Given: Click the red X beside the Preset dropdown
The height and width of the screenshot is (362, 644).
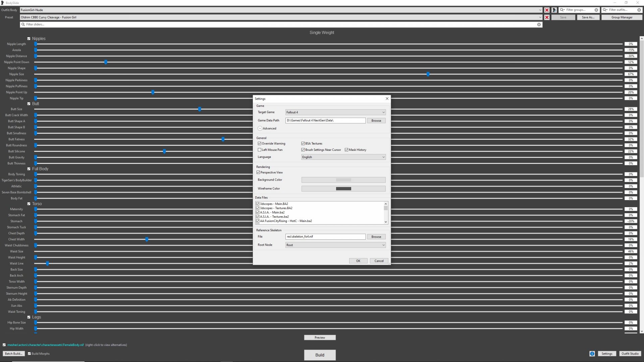Looking at the screenshot, I should coord(547,17).
